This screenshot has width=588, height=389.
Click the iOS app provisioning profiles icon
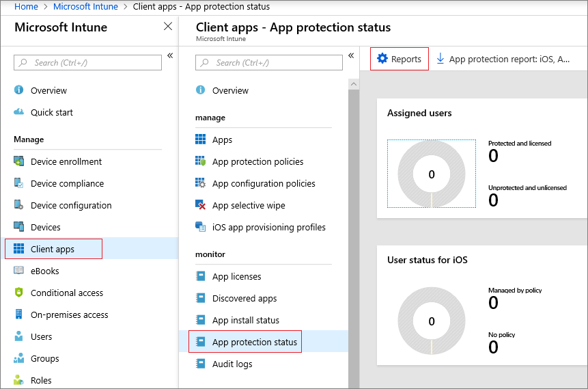[200, 228]
